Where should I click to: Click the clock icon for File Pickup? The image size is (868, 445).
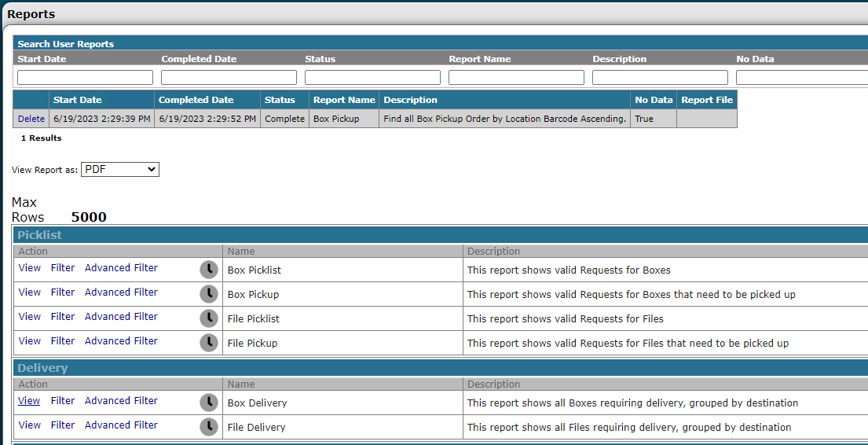point(208,343)
